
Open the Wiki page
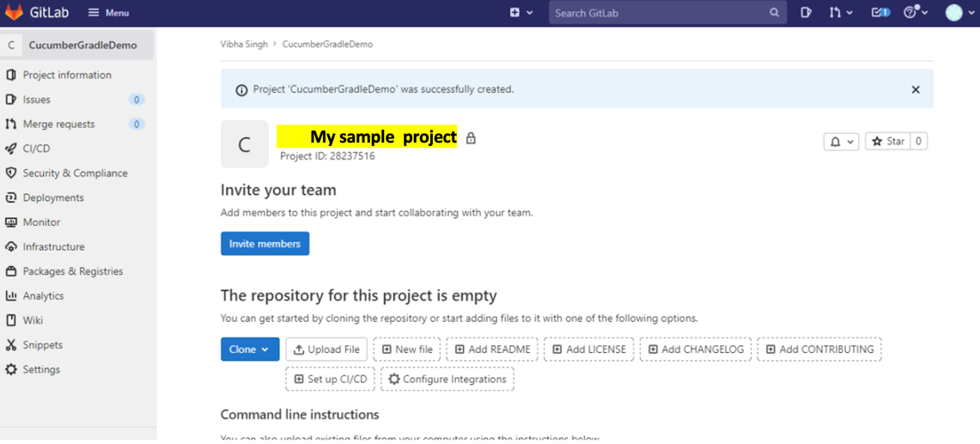click(x=33, y=320)
